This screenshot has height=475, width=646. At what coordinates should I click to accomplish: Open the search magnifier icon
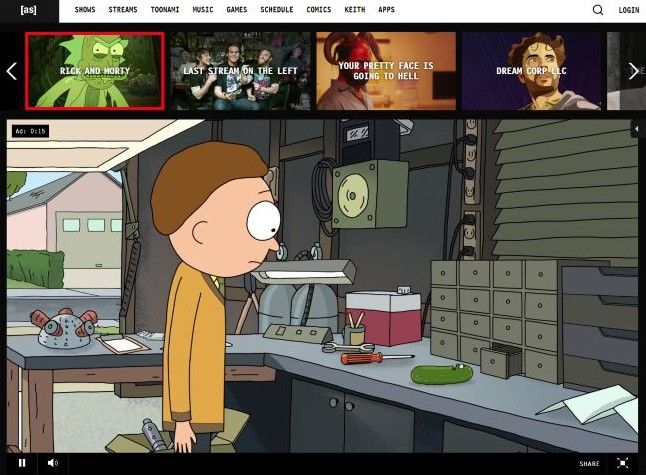pyautogui.click(x=598, y=10)
